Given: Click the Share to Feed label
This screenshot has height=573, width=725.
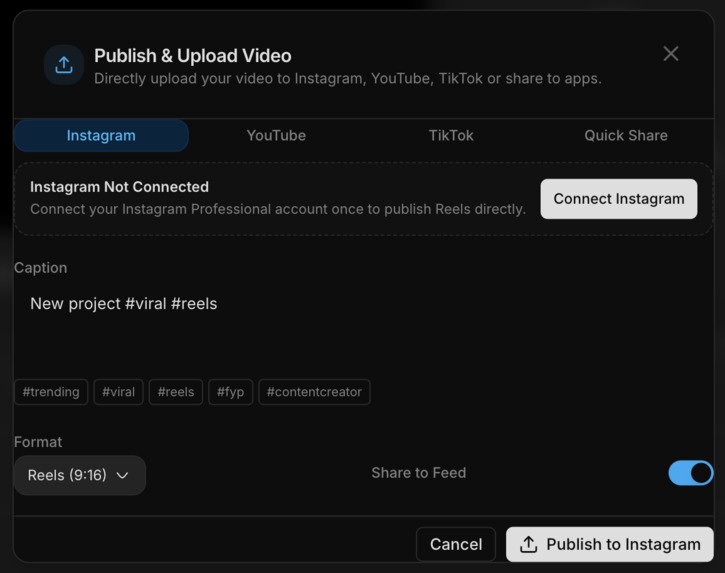Looking at the screenshot, I should tap(418, 473).
